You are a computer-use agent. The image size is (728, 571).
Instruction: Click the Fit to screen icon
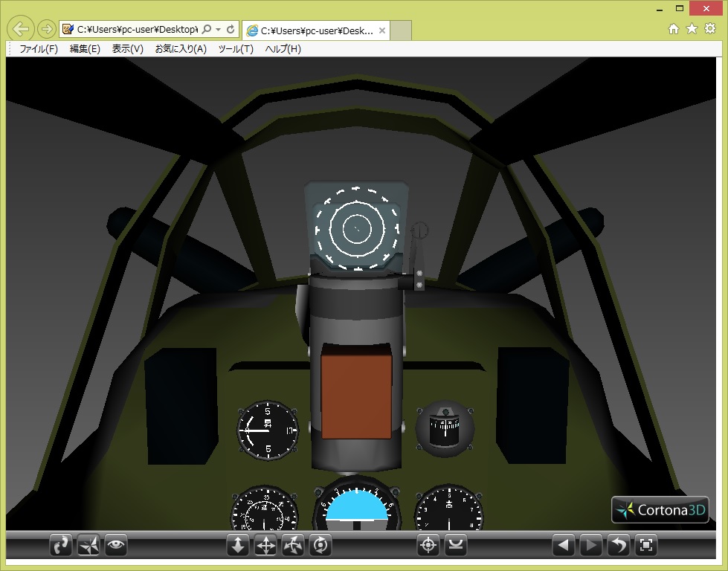click(x=646, y=546)
